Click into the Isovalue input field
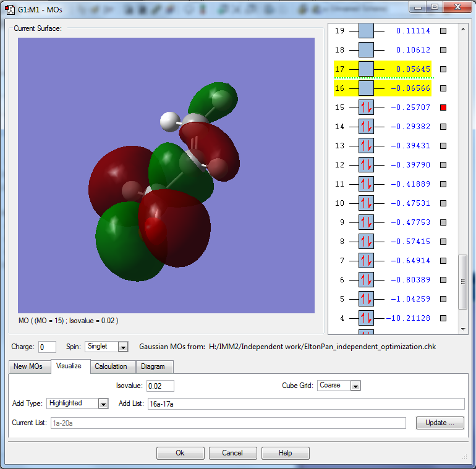The image size is (476, 469). (160, 386)
